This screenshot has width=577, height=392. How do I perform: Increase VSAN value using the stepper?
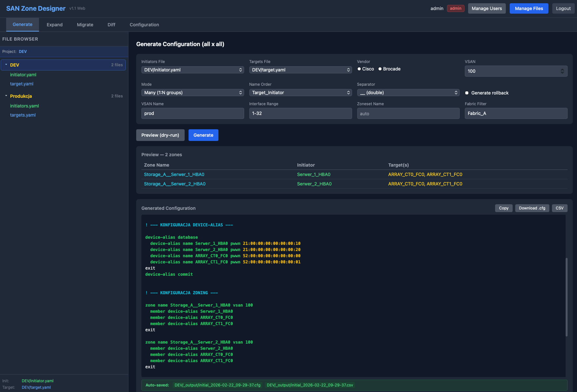tap(563, 70)
